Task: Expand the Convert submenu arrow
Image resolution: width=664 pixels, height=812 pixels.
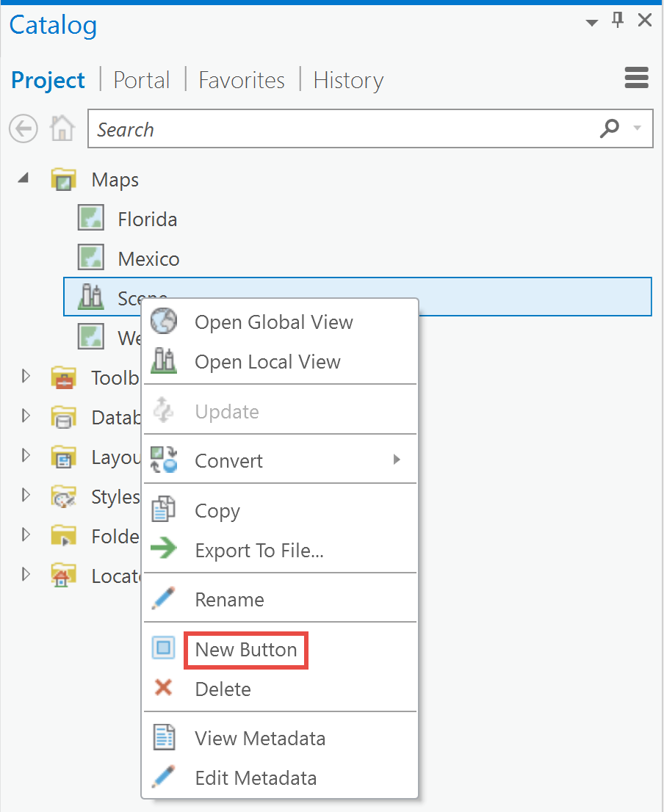Action: (x=397, y=460)
